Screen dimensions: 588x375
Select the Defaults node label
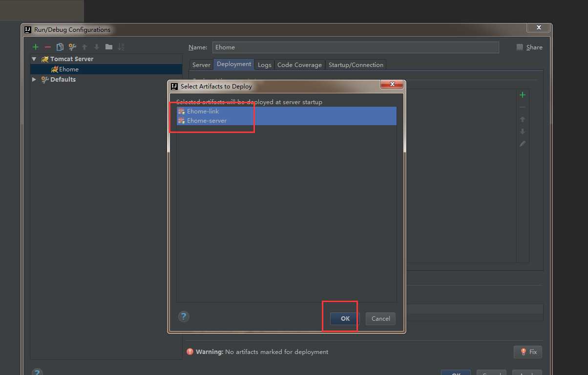63,79
